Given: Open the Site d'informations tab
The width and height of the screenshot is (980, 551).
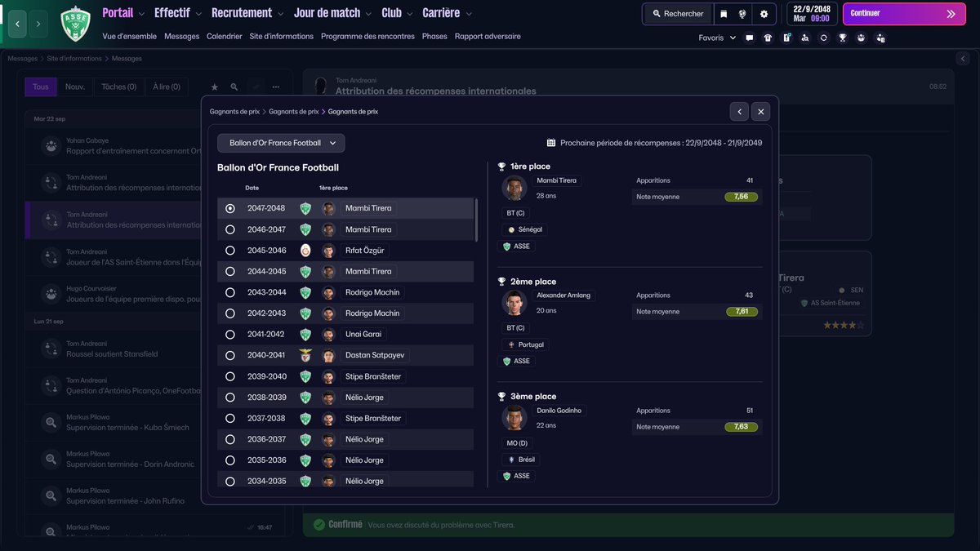Looking at the screenshot, I should 282,36.
